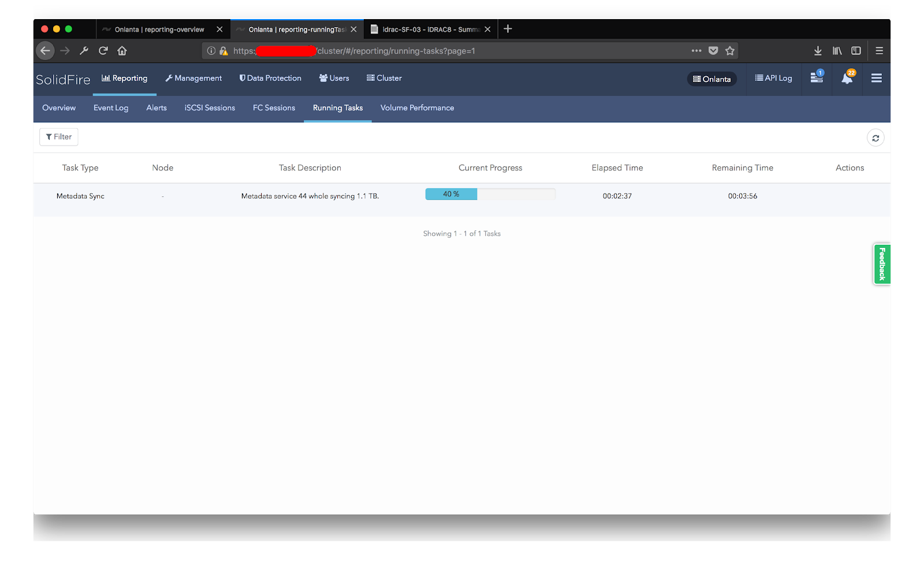
Task: Open notifications via the bell icon
Action: (846, 79)
